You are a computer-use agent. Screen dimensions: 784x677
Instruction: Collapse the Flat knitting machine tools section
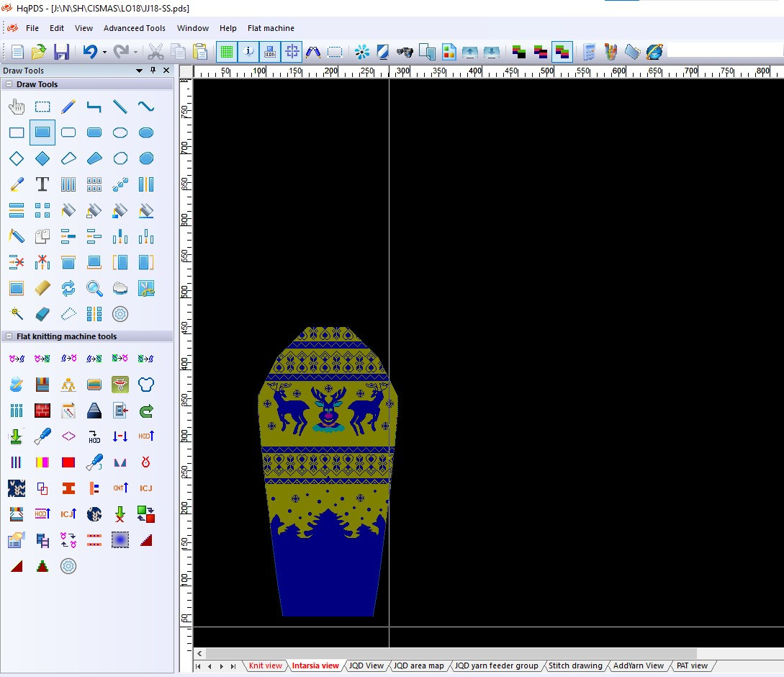coord(9,336)
